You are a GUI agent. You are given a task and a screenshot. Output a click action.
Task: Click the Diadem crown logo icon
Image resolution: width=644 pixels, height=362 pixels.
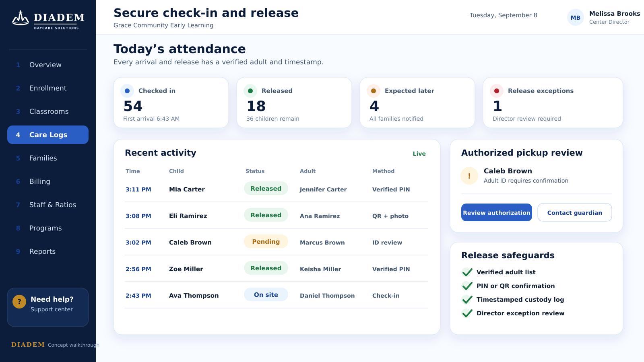click(x=21, y=18)
